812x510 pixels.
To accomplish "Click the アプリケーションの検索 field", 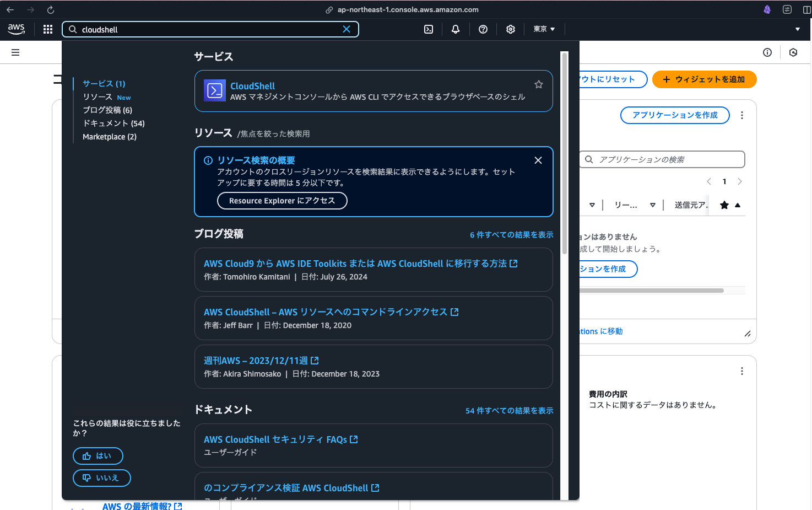I will pyautogui.click(x=662, y=159).
